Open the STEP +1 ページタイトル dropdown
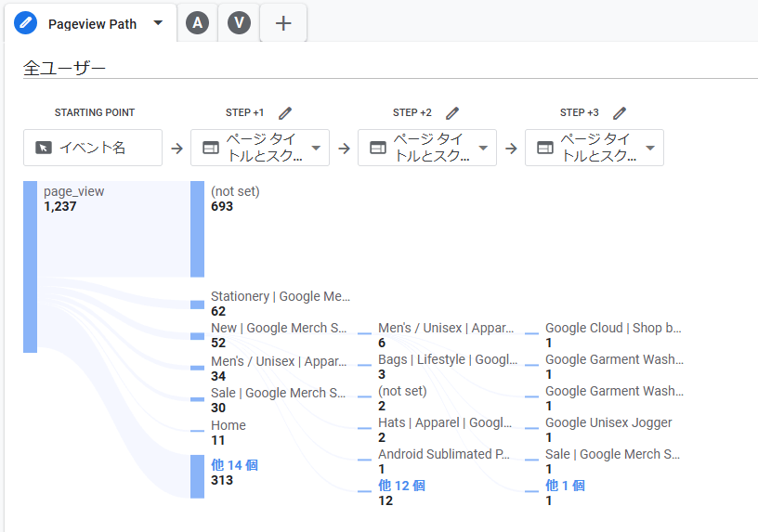Viewport: 758px width, 532px height. click(260, 148)
